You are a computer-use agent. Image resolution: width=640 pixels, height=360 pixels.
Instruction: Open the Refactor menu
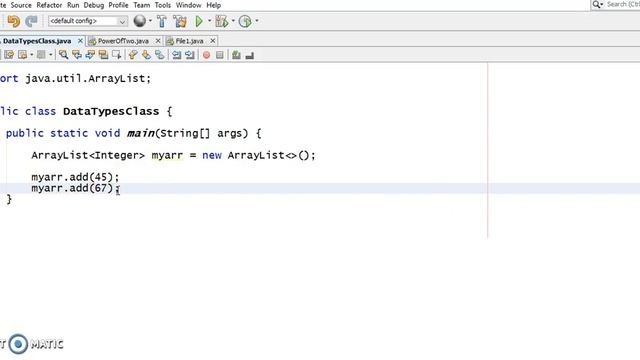[x=49, y=5]
